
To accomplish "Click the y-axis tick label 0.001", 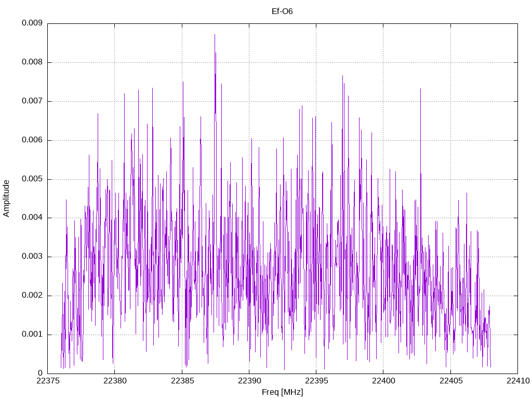I will 32,334.
